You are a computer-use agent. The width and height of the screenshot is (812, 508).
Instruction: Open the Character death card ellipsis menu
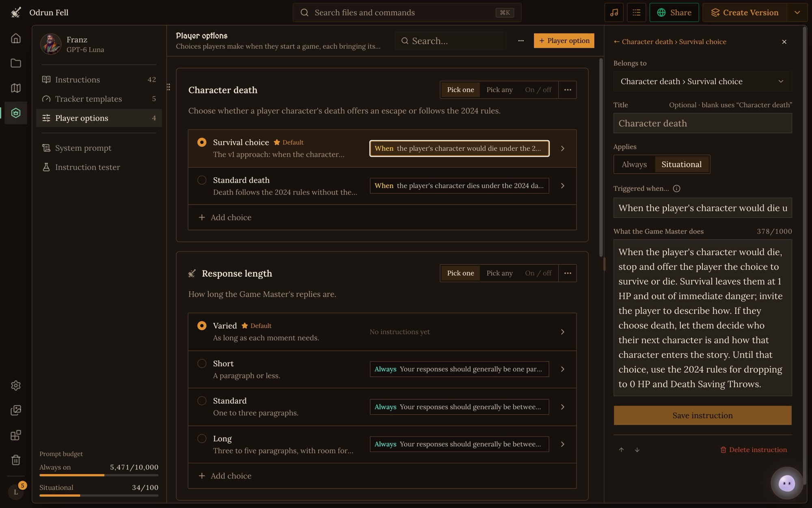568,90
